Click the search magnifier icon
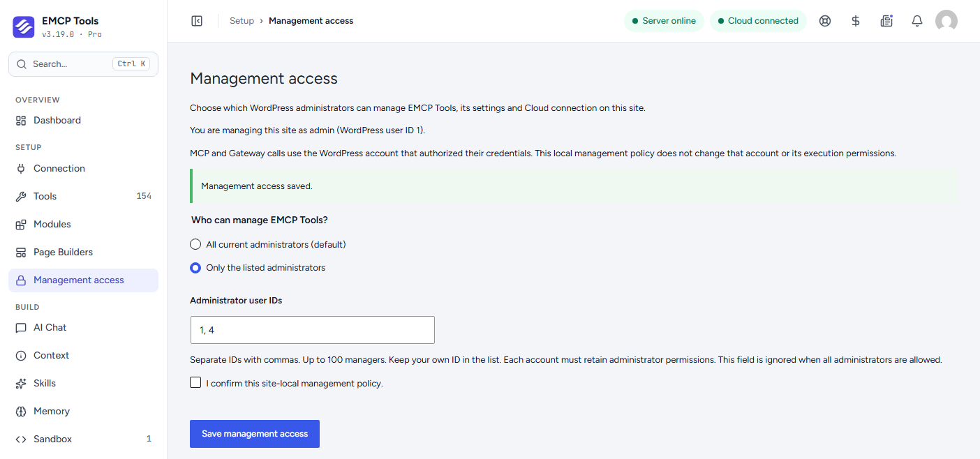This screenshot has height=459, width=980. point(22,64)
